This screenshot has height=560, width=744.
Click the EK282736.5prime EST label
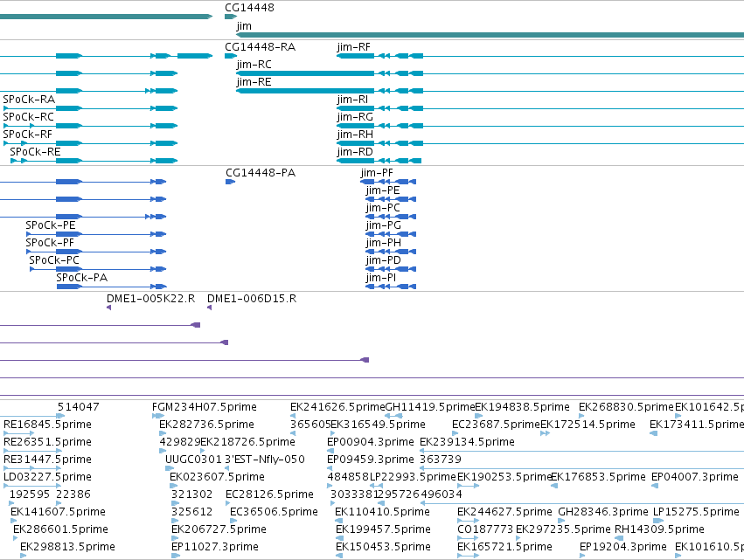206,425
